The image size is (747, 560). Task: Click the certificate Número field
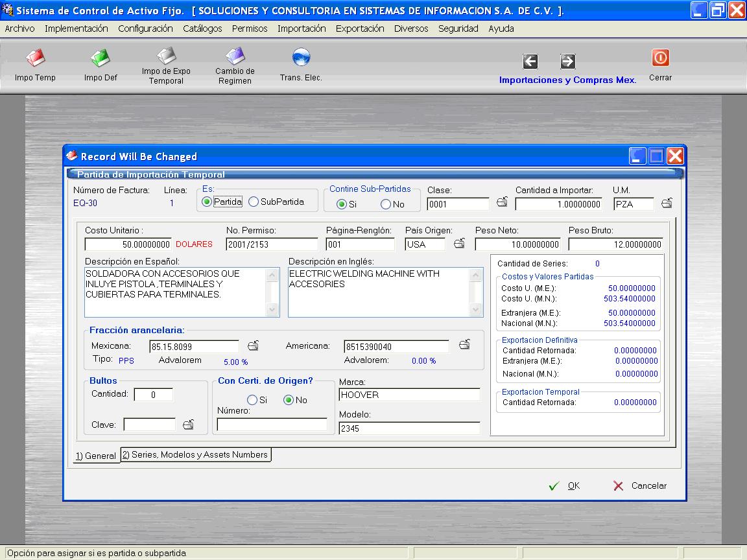click(x=272, y=425)
